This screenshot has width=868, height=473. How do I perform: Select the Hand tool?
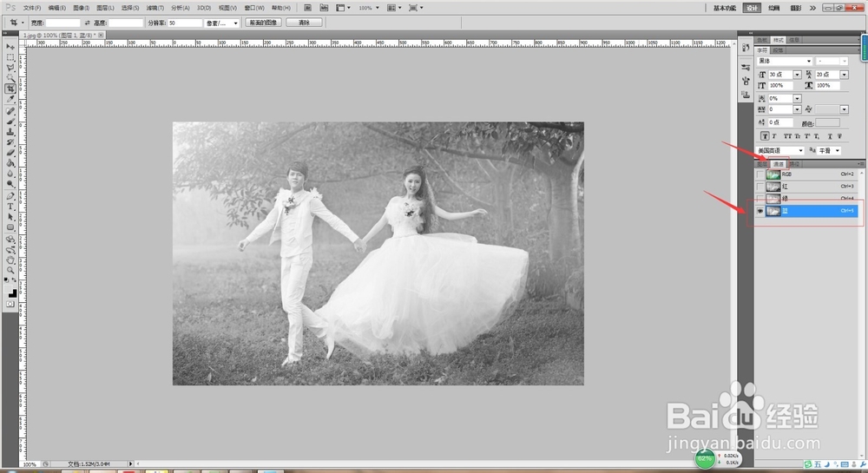(10, 260)
